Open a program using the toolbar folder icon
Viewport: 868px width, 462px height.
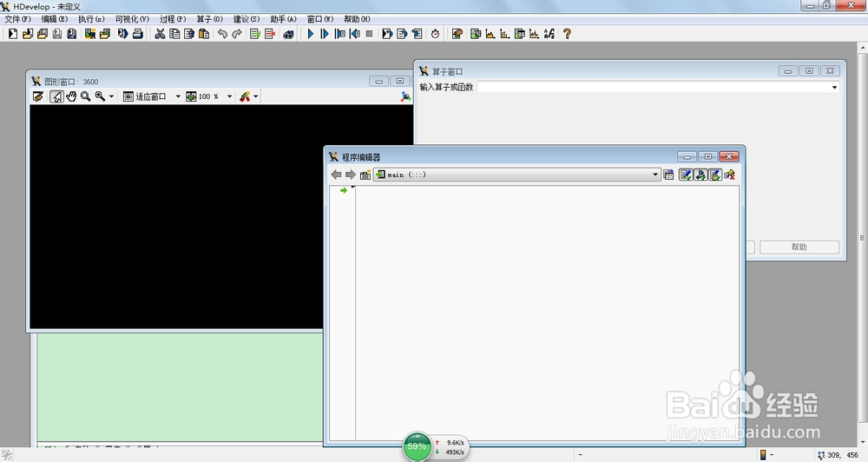coord(28,34)
